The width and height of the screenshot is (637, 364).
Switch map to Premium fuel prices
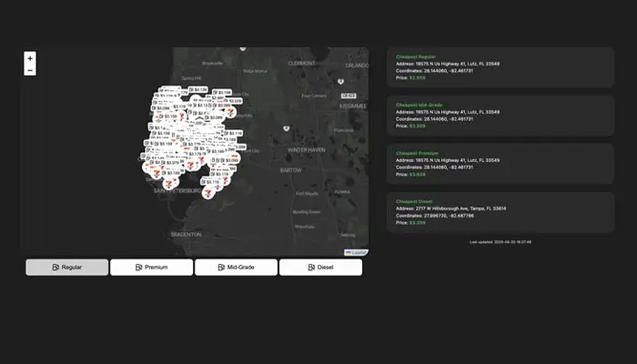(152, 268)
